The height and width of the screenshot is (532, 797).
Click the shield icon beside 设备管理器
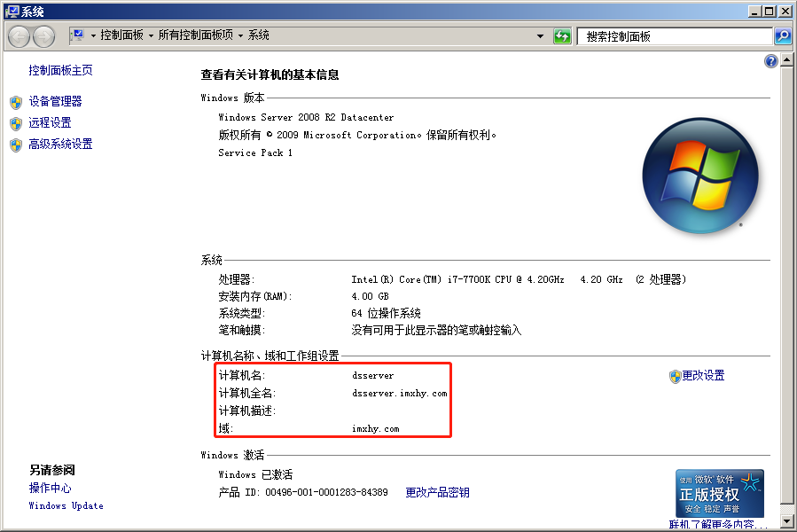[16, 102]
